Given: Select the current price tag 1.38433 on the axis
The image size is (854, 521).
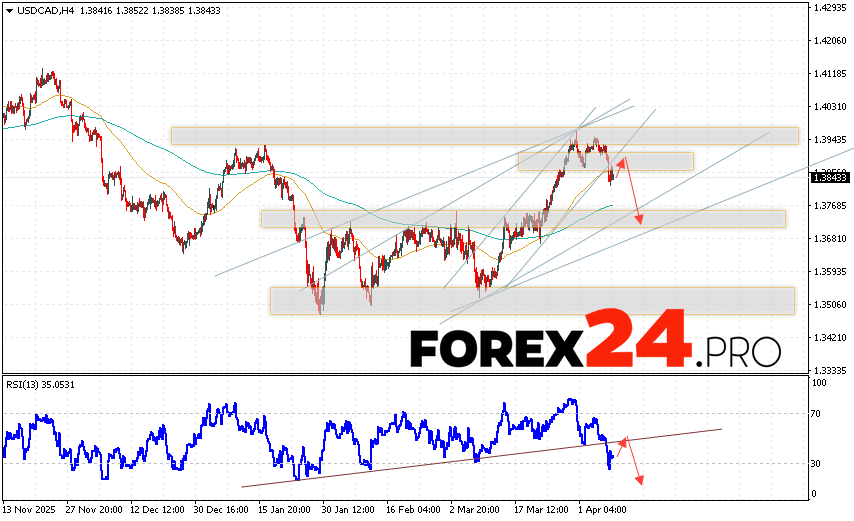Looking at the screenshot, I should tap(830, 177).
